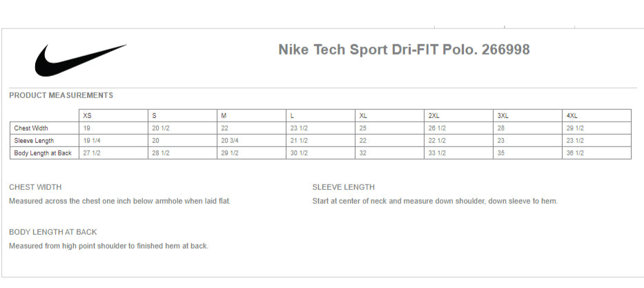
Task: Click the 3XL body length value 35
Action: click(x=501, y=153)
